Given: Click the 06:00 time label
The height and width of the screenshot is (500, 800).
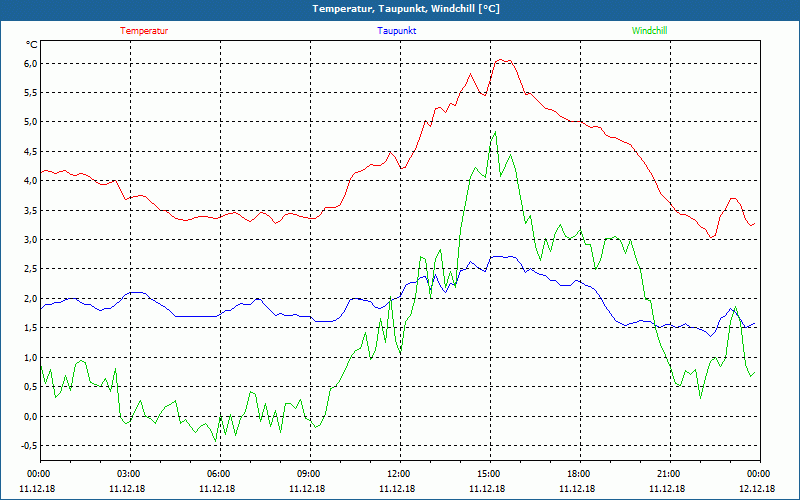Looking at the screenshot, I should pyautogui.click(x=220, y=473).
